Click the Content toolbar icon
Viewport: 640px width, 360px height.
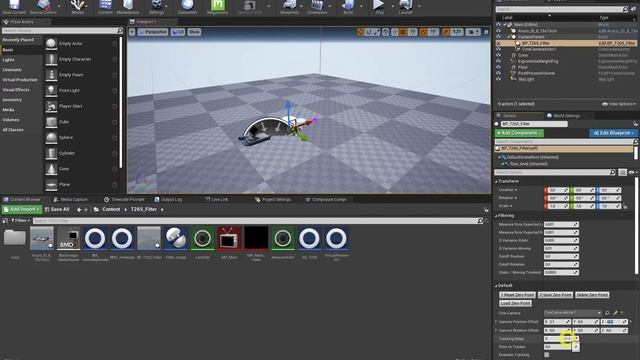click(105, 5)
